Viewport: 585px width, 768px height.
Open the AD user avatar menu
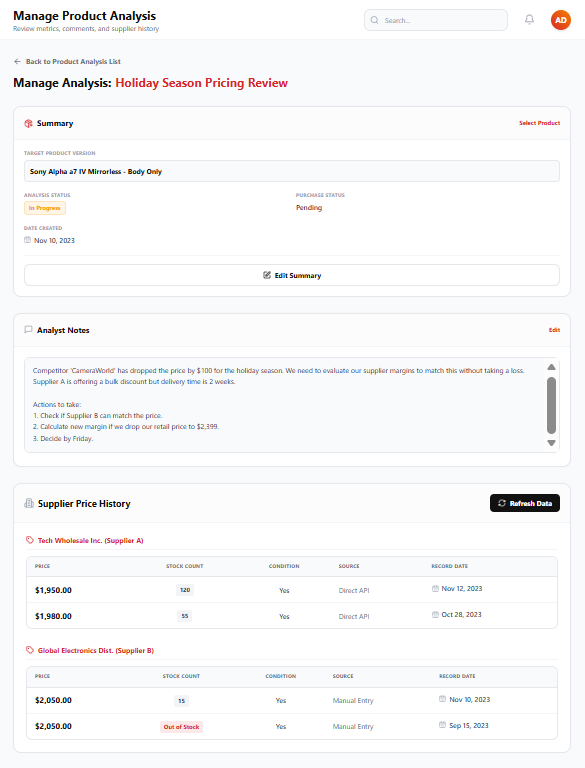[x=561, y=20]
